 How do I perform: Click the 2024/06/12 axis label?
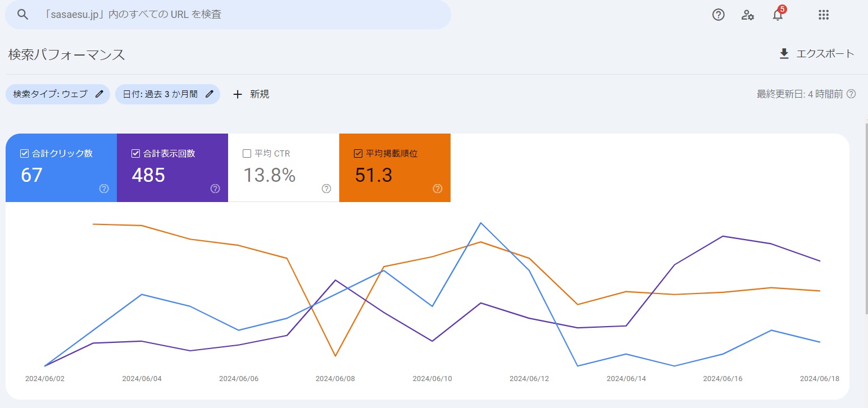click(x=529, y=379)
